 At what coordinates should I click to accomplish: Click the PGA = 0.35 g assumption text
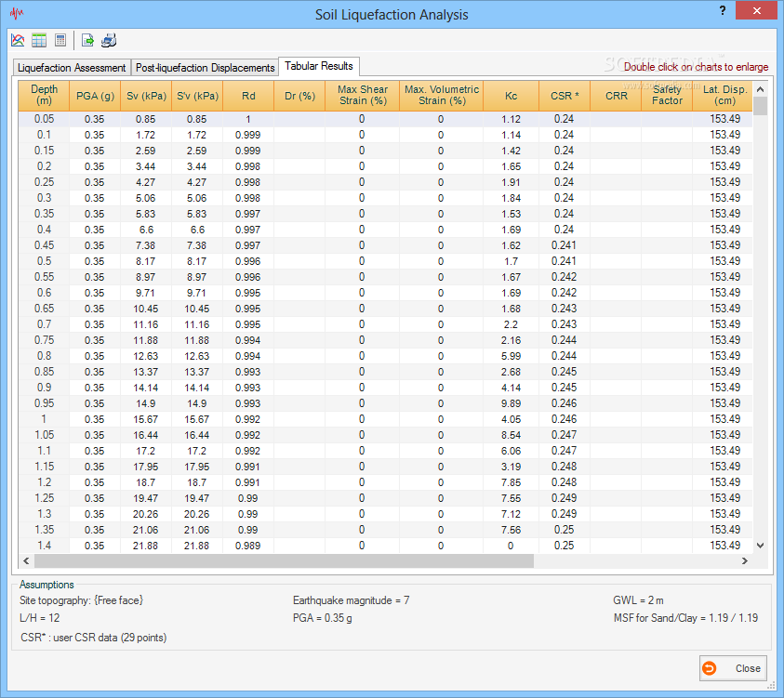pos(323,618)
